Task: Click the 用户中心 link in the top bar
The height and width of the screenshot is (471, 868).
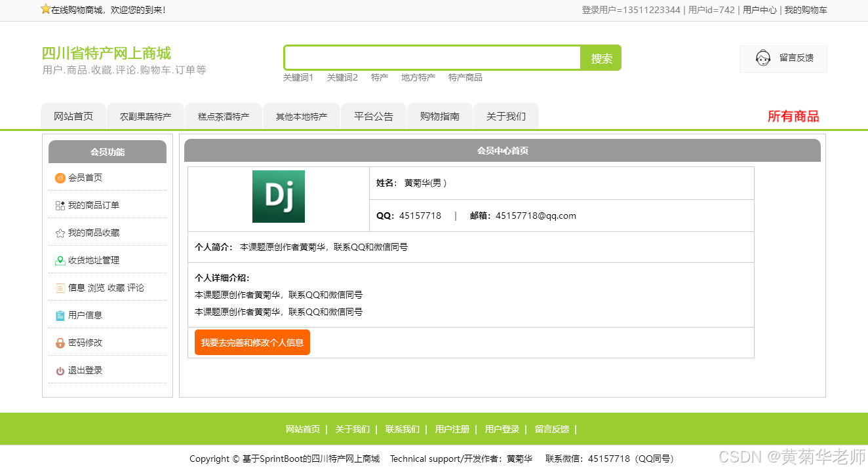Action: 760,10
